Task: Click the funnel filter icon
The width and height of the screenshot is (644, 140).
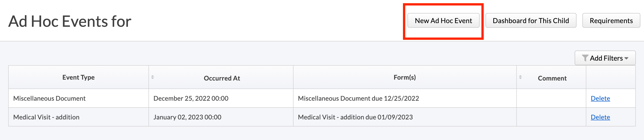Action: [585, 58]
